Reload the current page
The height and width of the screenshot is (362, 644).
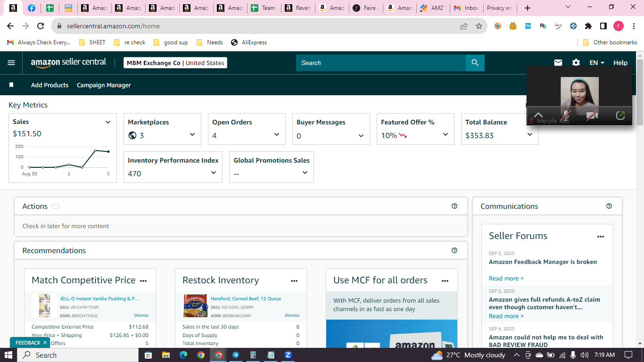41,26
